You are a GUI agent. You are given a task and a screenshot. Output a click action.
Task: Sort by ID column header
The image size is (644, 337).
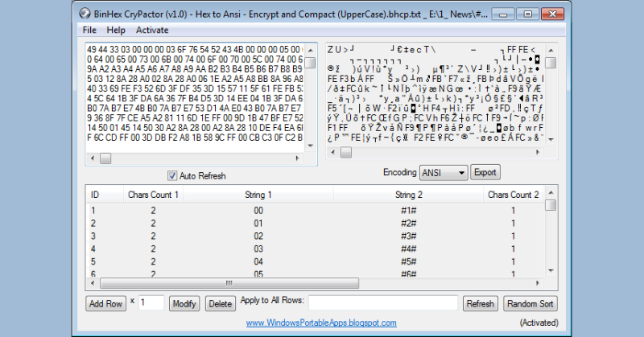pos(105,195)
